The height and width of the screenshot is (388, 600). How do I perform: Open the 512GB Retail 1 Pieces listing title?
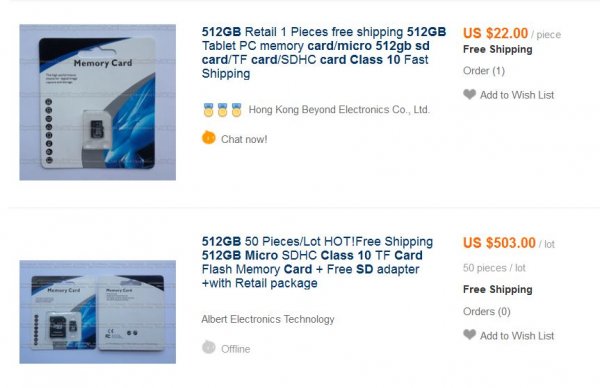(324, 53)
